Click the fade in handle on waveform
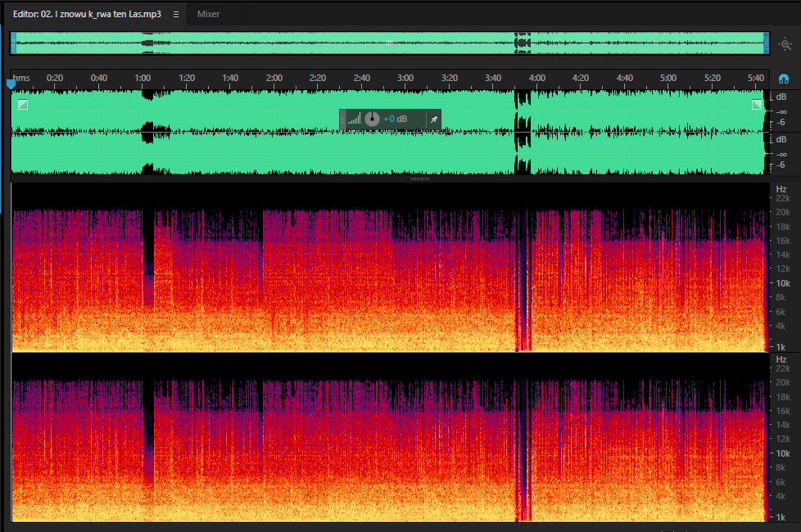 tap(23, 105)
